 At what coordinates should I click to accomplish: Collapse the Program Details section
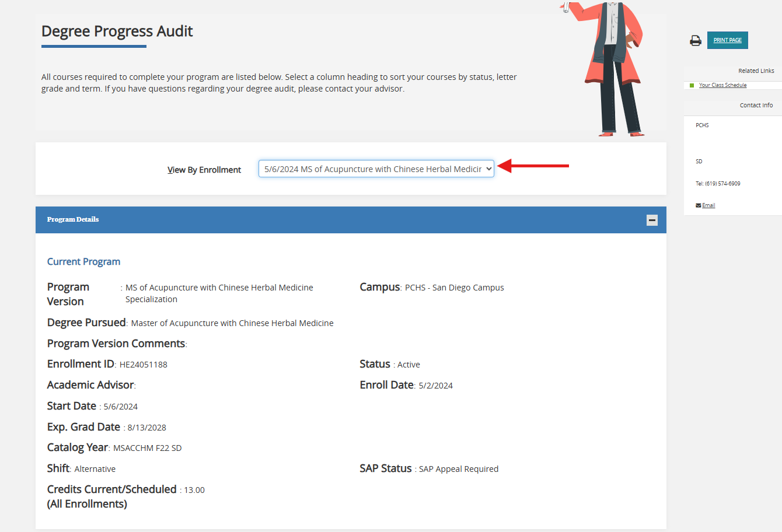(x=652, y=220)
